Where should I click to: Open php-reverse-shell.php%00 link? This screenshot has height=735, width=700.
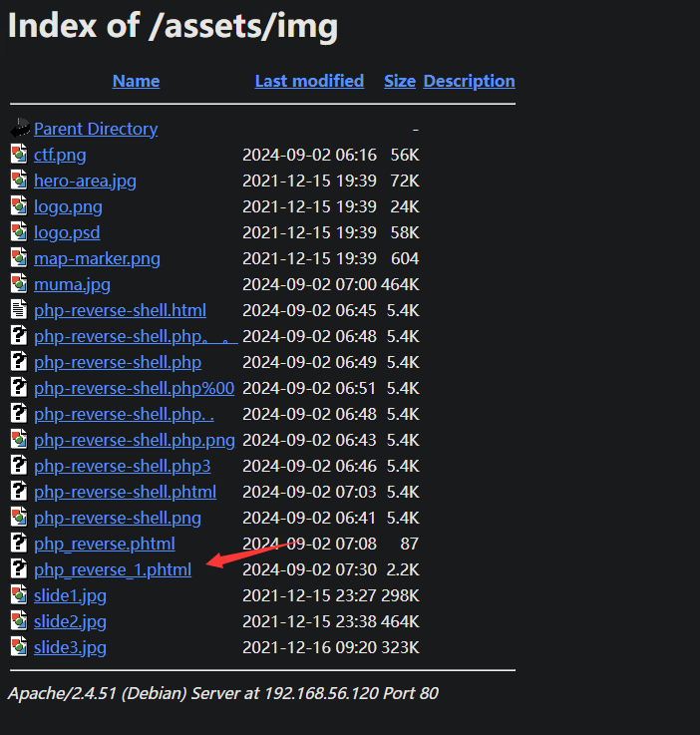click(134, 388)
